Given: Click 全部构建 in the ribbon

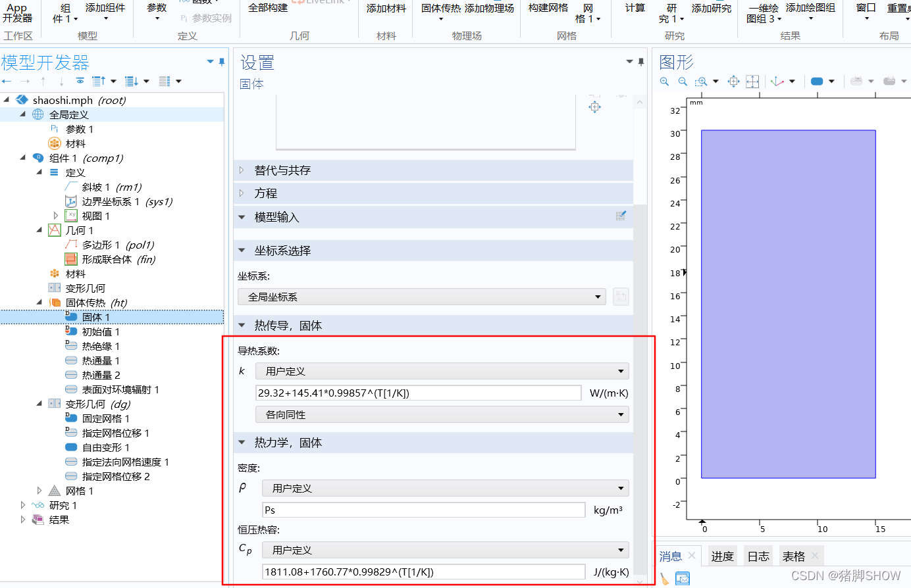Looking at the screenshot, I should click(268, 8).
